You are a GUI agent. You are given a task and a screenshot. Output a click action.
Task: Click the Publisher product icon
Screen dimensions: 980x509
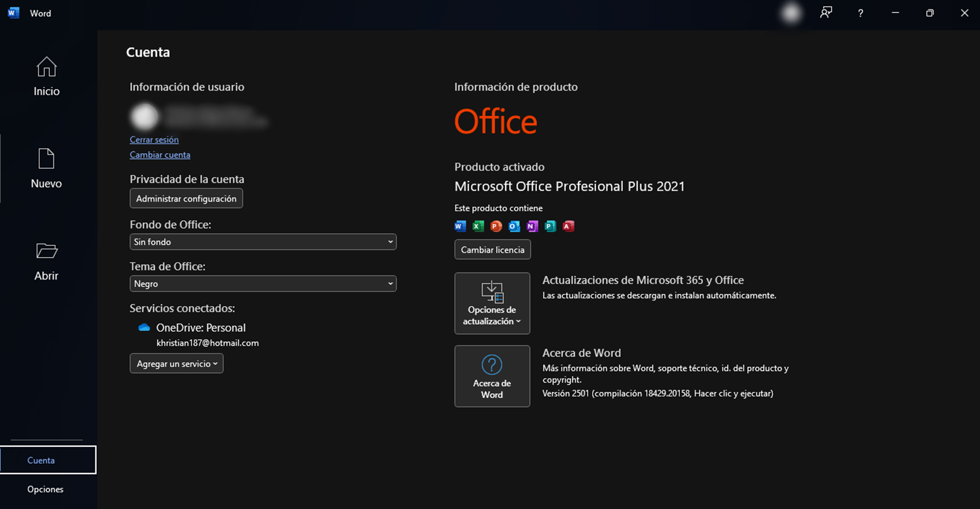550,226
